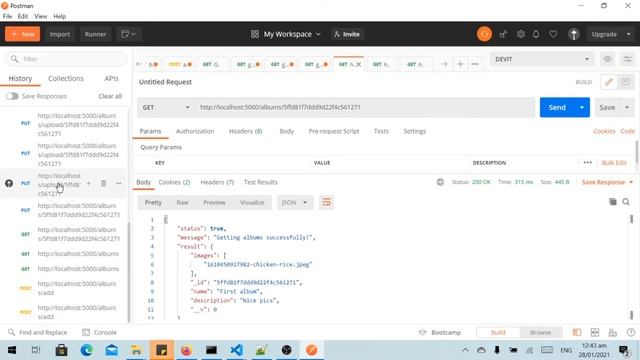Switch to Browse mode toggle
The width and height of the screenshot is (640, 360).
(x=540, y=332)
